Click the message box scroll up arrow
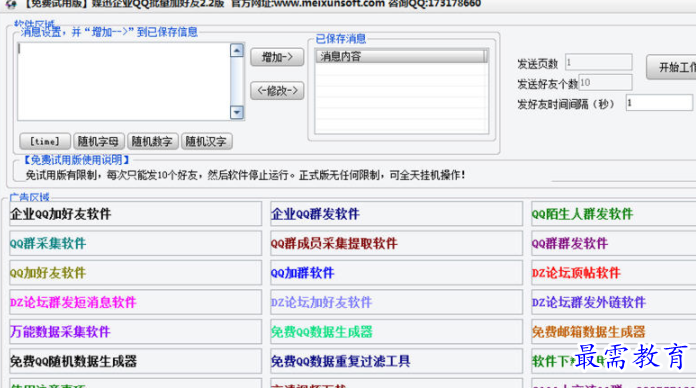The image size is (696, 388). [x=237, y=50]
